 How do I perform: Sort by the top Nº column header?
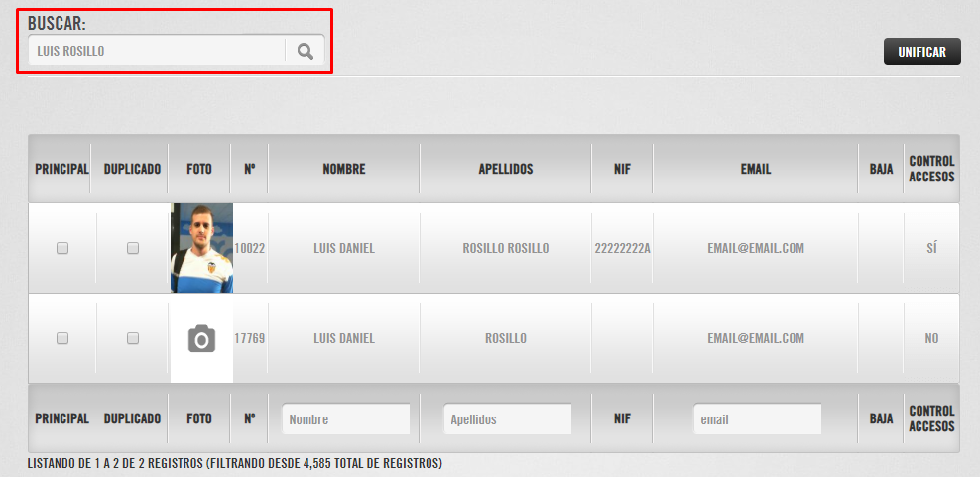249,169
